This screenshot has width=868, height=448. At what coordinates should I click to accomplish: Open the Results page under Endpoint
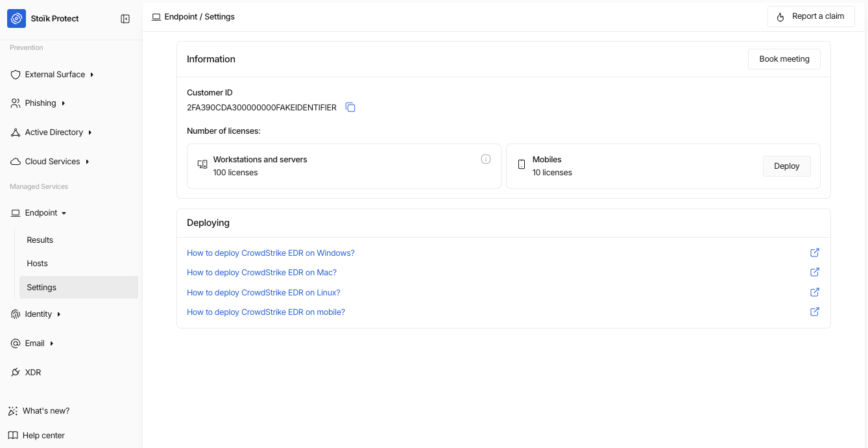[40, 240]
